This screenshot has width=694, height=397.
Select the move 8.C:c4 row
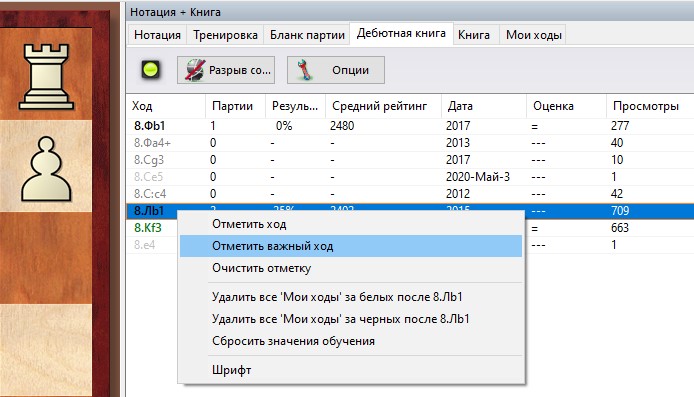pyautogui.click(x=410, y=194)
